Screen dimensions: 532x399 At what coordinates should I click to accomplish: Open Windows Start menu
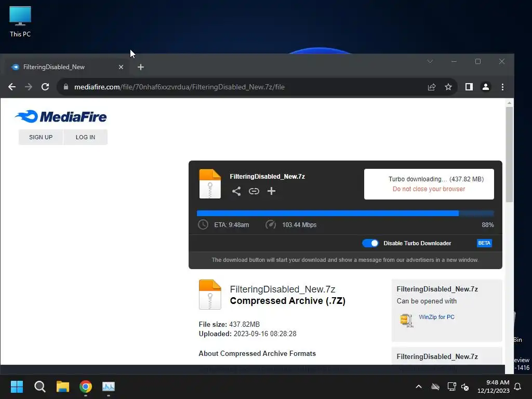click(x=17, y=387)
